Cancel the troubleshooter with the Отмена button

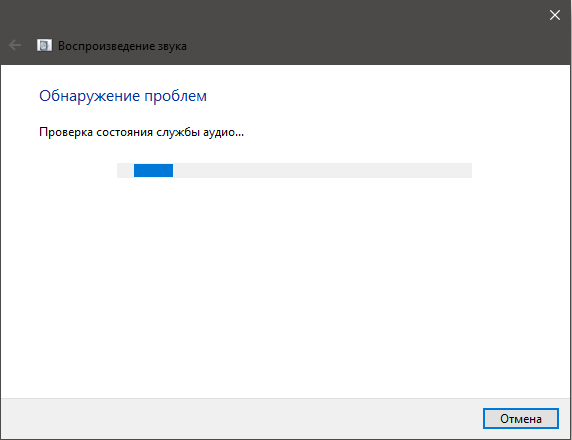[521, 418]
